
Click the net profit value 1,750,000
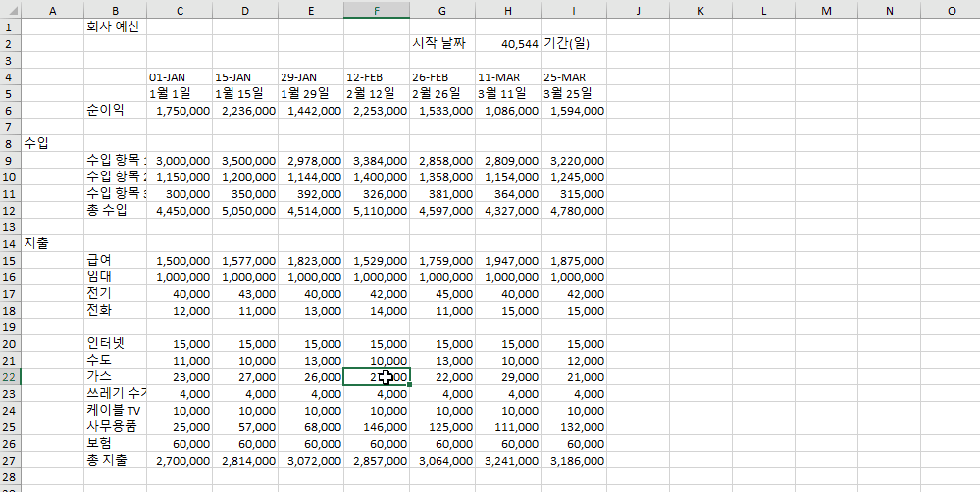180,111
